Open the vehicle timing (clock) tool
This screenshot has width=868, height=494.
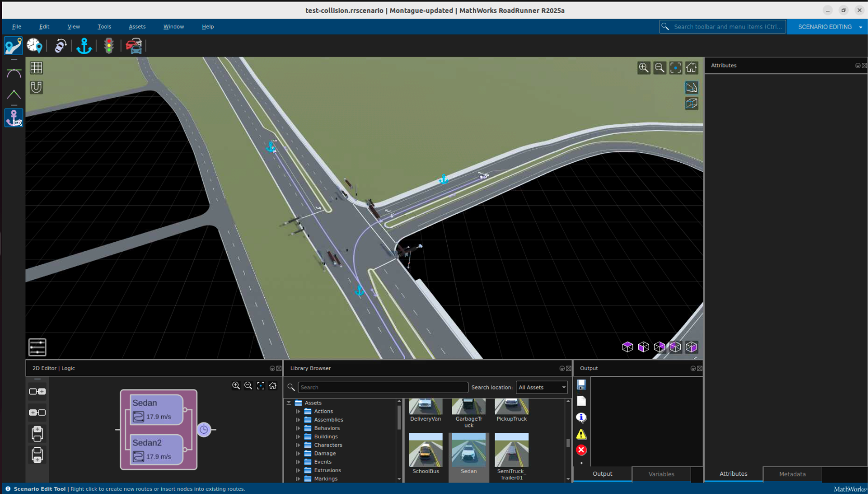click(34, 46)
